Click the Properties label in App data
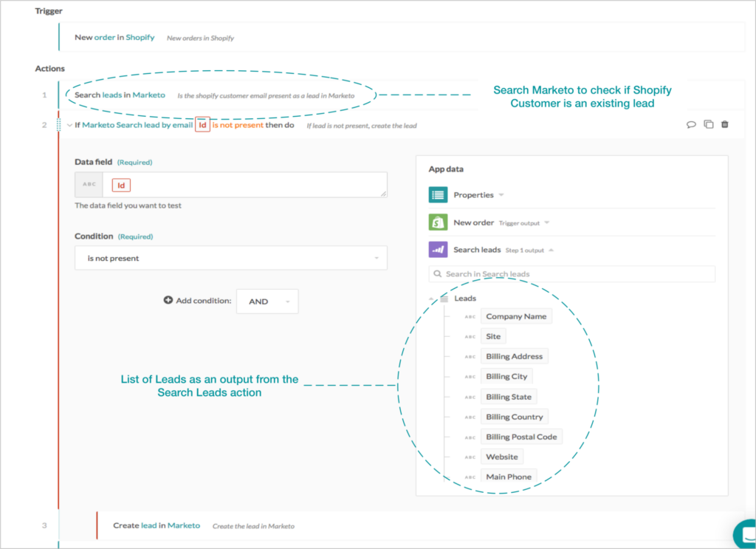 pyautogui.click(x=473, y=195)
